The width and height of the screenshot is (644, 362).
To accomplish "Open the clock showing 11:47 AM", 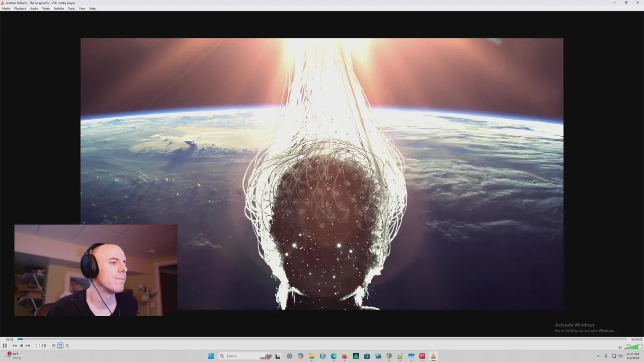I will 632,356.
